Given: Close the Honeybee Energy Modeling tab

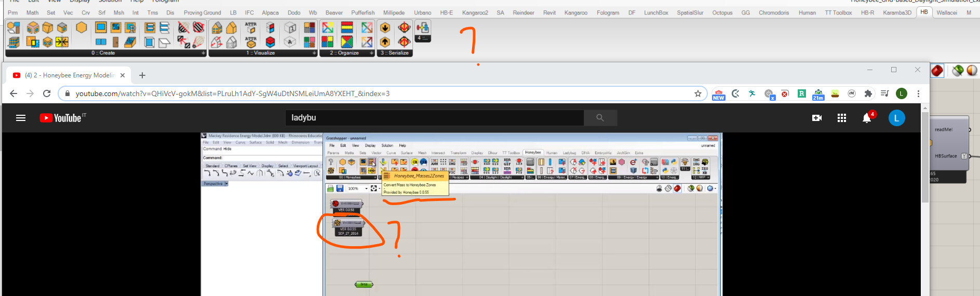Looking at the screenshot, I should [x=123, y=75].
